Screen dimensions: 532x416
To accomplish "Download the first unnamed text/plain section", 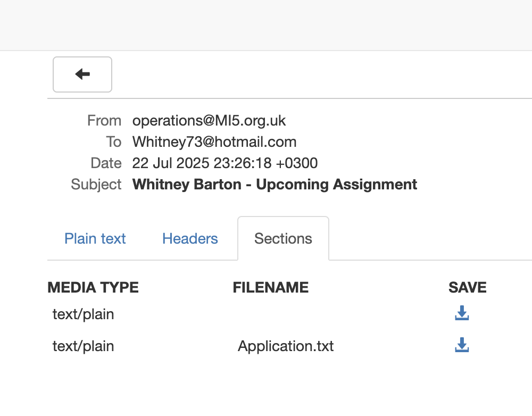I will click(462, 314).
